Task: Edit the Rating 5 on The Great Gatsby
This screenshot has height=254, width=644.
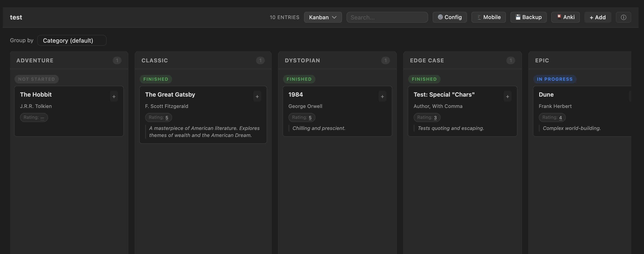Action: coord(159,117)
